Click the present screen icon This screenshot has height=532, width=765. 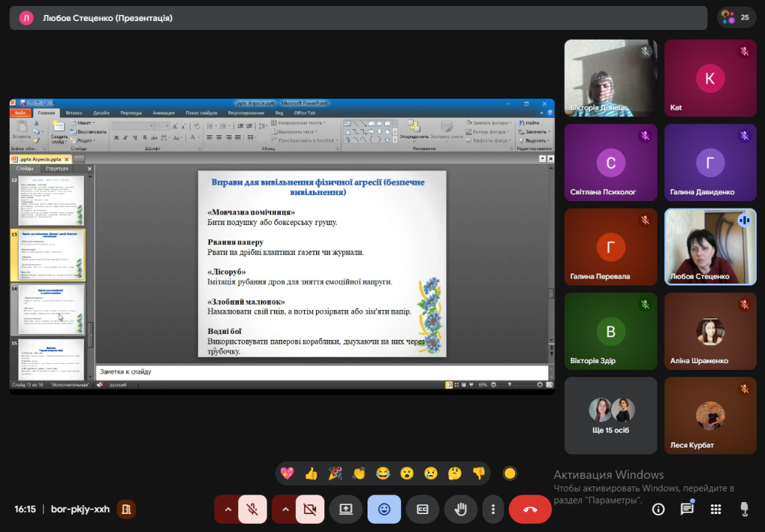(x=346, y=509)
